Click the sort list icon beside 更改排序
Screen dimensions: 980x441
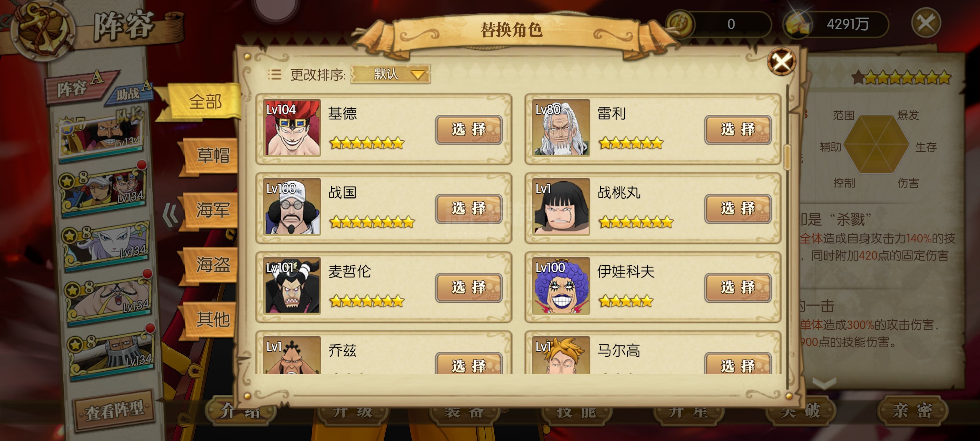[x=274, y=75]
